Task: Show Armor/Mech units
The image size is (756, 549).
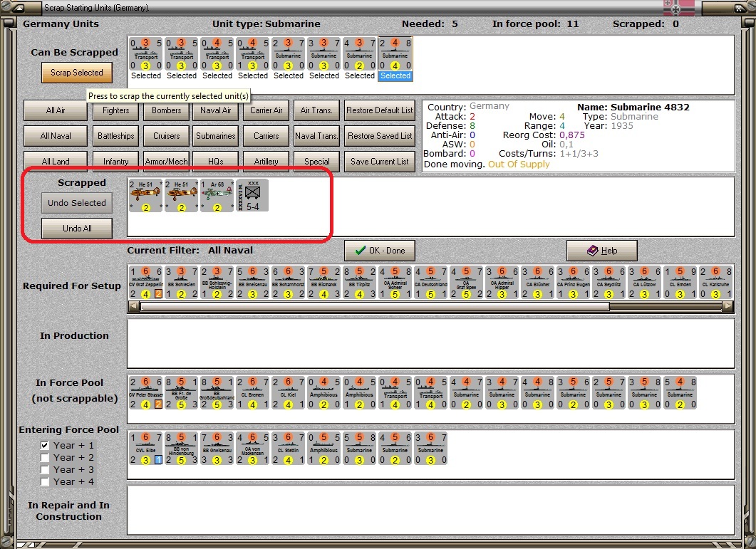Action: click(x=166, y=162)
